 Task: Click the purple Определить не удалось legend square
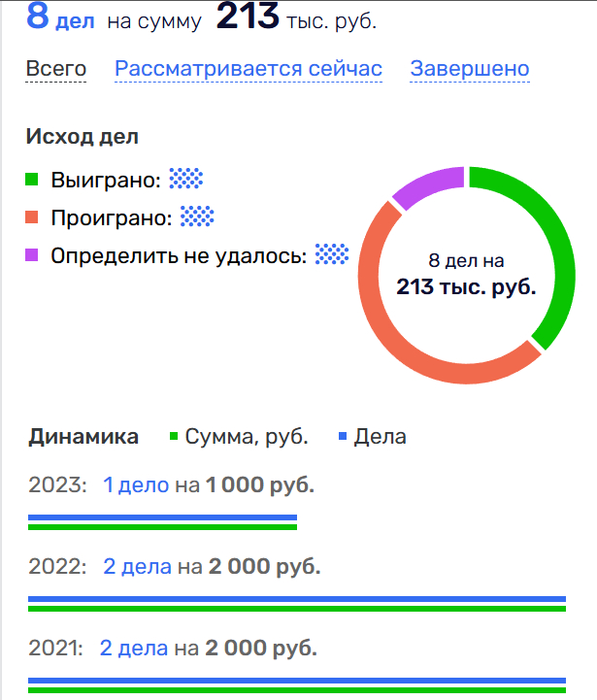tap(32, 255)
